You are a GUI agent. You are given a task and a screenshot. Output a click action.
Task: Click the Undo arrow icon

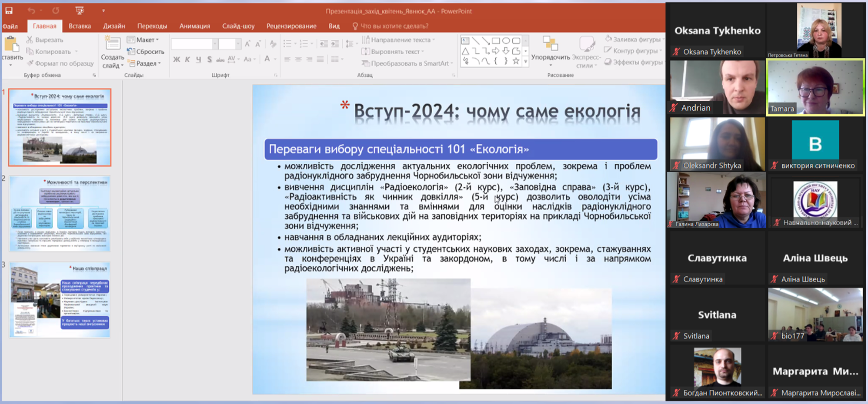point(31,10)
